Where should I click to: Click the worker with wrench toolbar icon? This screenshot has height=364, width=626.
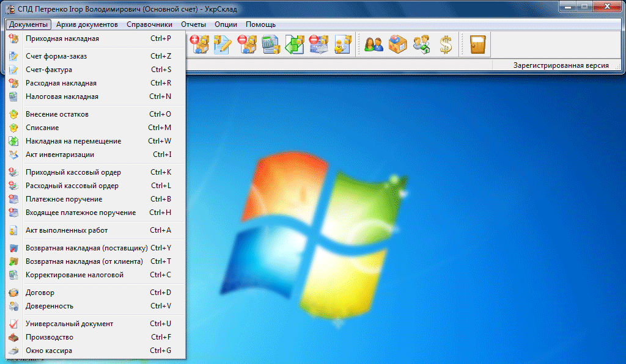[x=342, y=44]
